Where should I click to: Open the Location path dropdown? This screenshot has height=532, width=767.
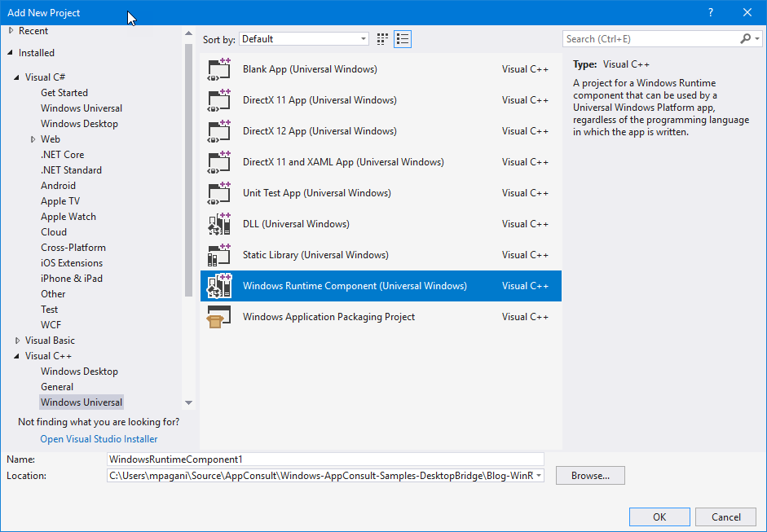(x=537, y=474)
